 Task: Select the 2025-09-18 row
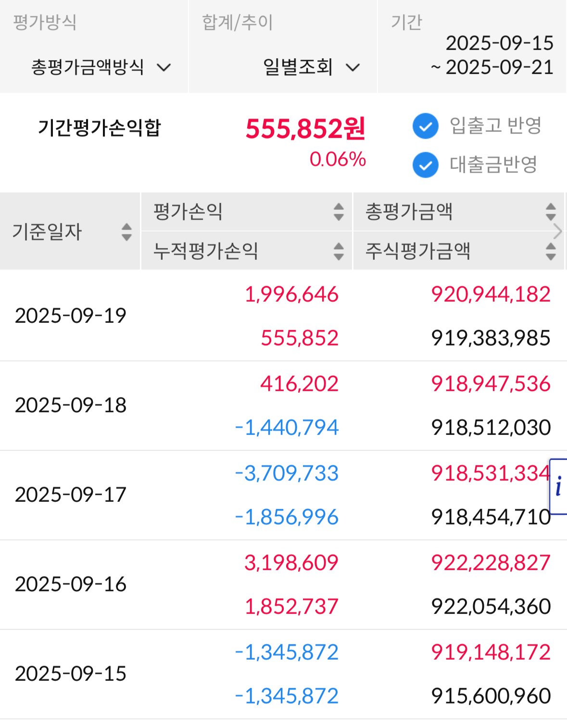[283, 406]
